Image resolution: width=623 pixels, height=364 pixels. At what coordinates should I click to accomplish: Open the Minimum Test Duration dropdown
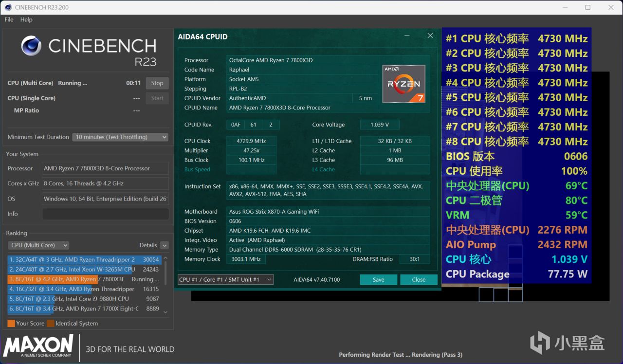[120, 137]
